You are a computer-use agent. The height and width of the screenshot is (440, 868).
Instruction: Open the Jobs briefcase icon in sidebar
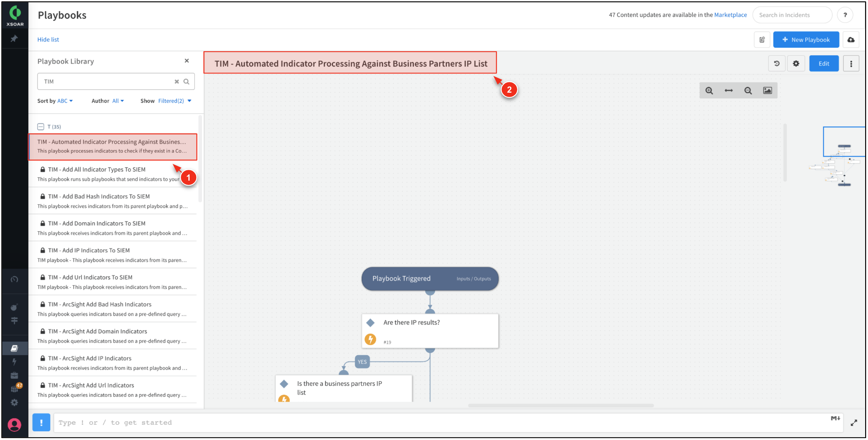14,375
